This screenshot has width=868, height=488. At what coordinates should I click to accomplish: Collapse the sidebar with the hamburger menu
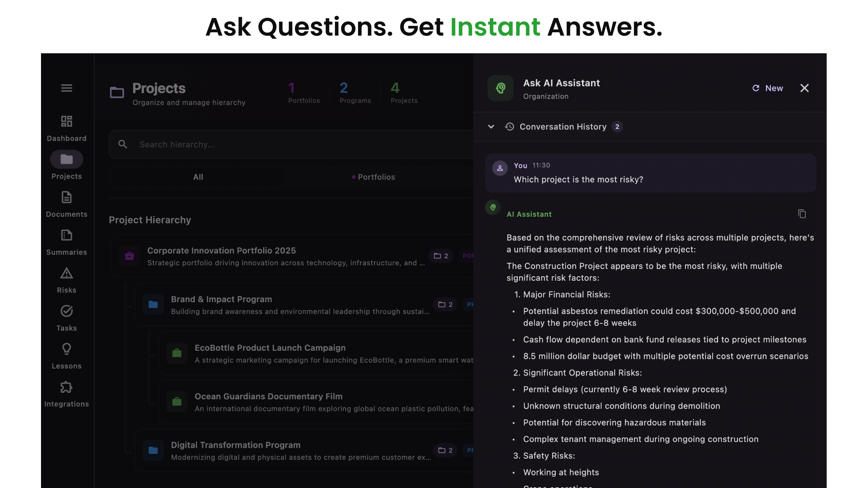(x=66, y=88)
